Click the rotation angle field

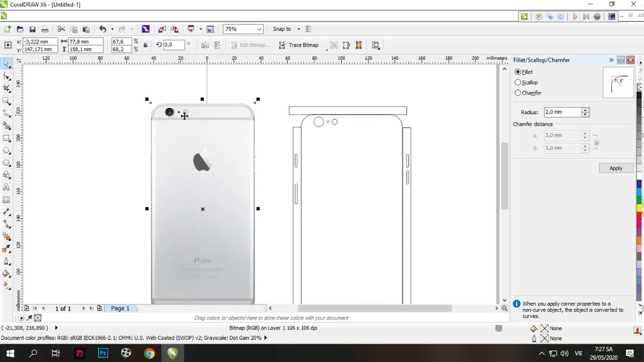174,45
